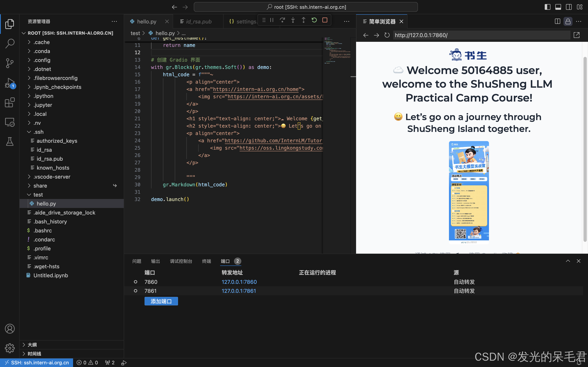Open the Source Control view
Viewport: 588px width, 367px height.
point(10,63)
